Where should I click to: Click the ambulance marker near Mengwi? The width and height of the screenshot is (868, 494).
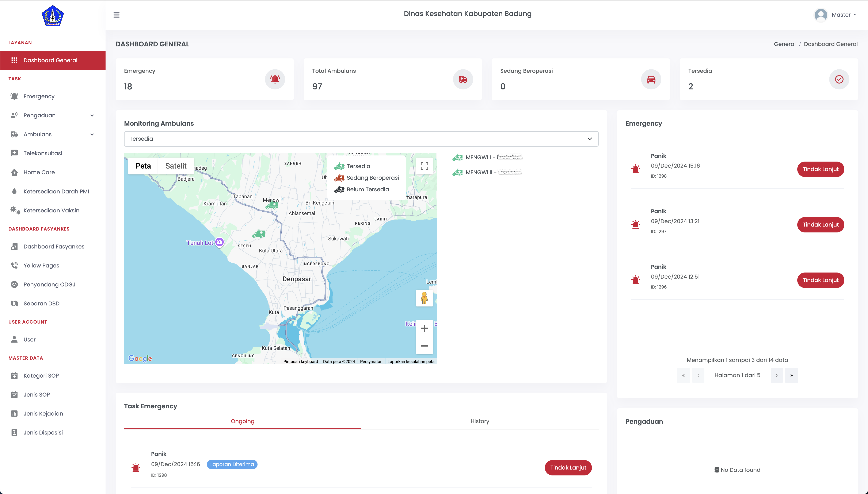click(x=272, y=206)
